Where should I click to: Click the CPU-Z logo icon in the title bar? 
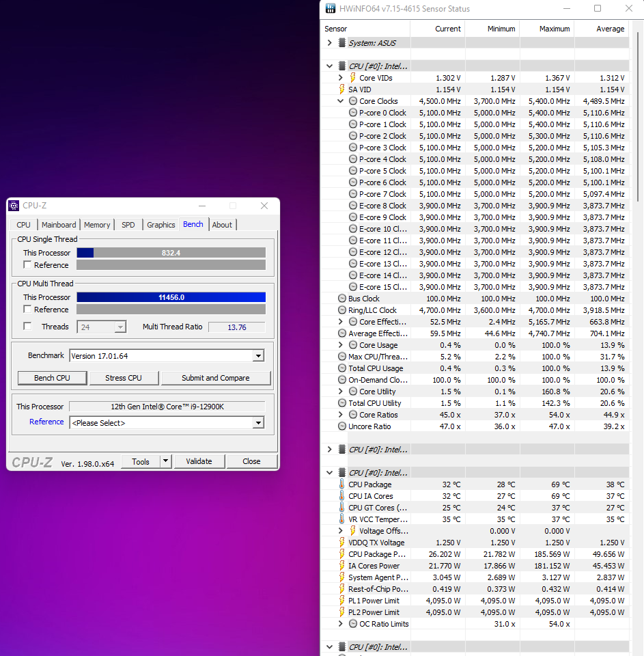[x=14, y=206]
